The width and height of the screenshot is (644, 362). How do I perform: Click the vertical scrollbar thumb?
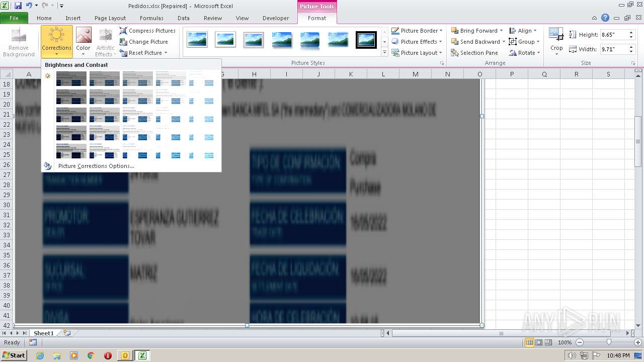pos(638,141)
